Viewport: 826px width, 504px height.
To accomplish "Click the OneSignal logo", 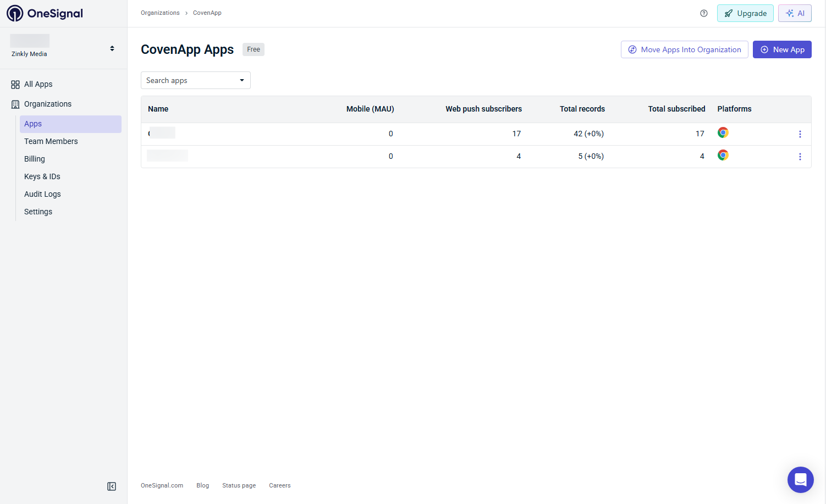I will [45, 13].
